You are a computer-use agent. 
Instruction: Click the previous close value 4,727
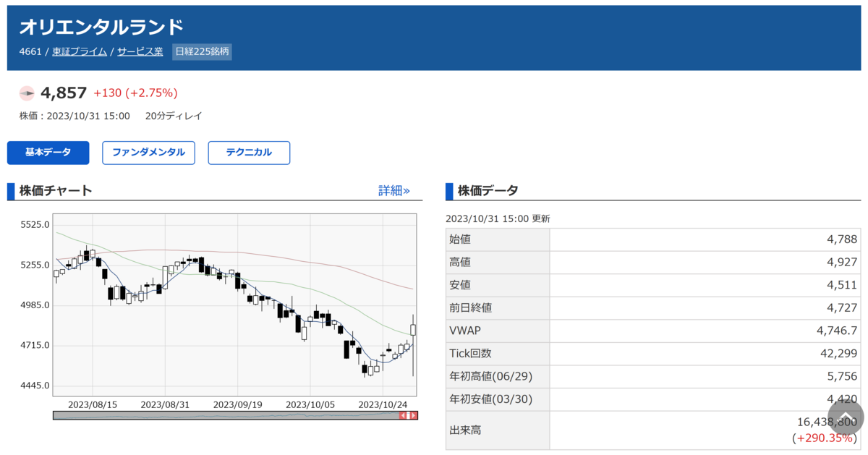(843, 307)
